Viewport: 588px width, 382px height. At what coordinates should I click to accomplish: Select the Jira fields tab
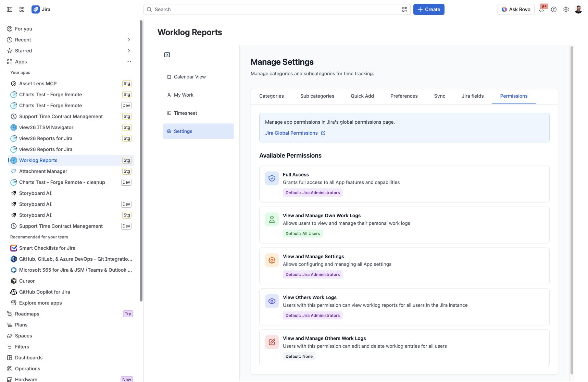(x=473, y=96)
